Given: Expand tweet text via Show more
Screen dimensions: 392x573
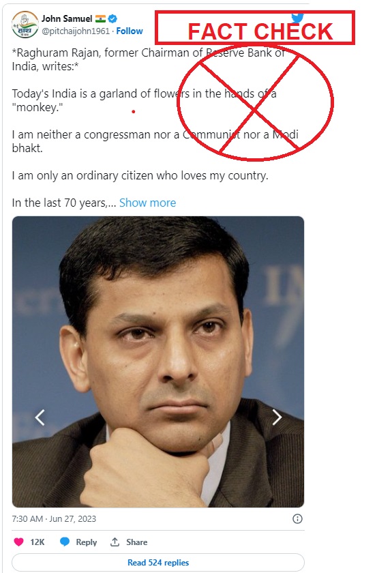Looking at the screenshot, I should coord(147,203).
